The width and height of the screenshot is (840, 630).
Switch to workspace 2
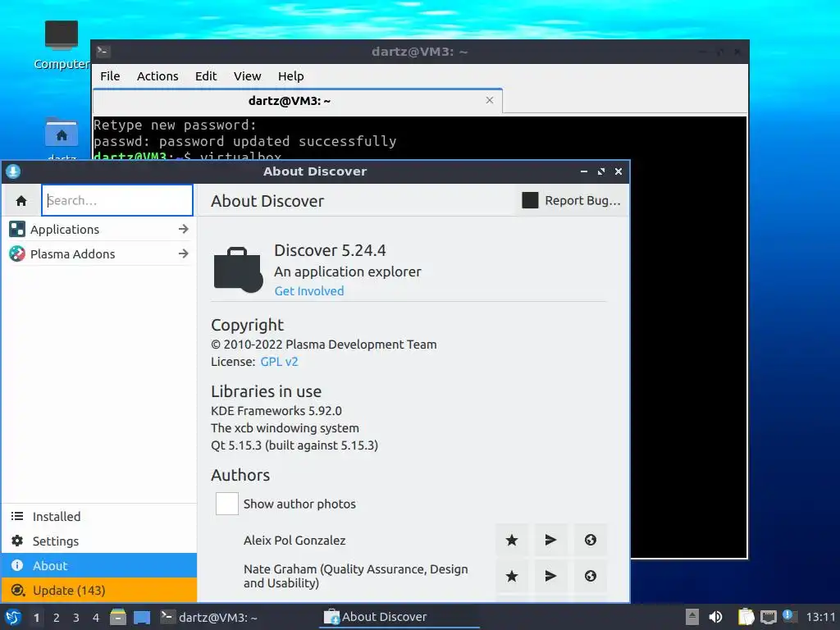(57, 618)
